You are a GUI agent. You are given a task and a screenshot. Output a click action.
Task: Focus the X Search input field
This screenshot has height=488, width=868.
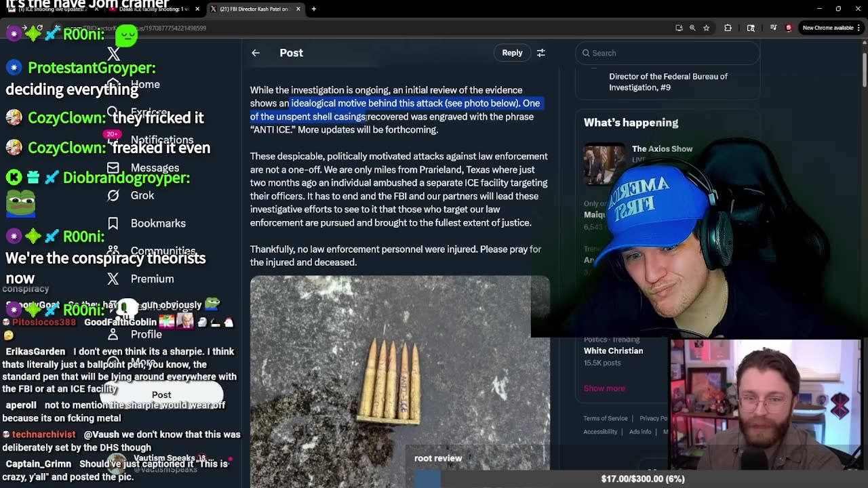click(667, 53)
